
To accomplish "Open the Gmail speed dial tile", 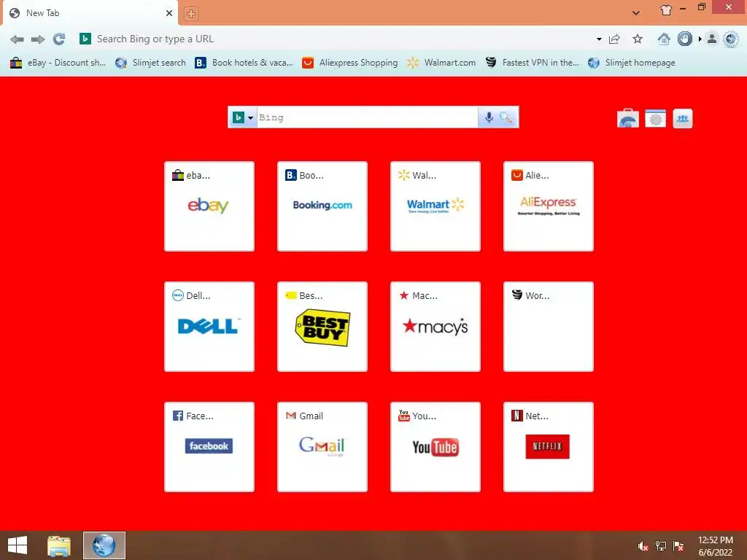I will (322, 447).
